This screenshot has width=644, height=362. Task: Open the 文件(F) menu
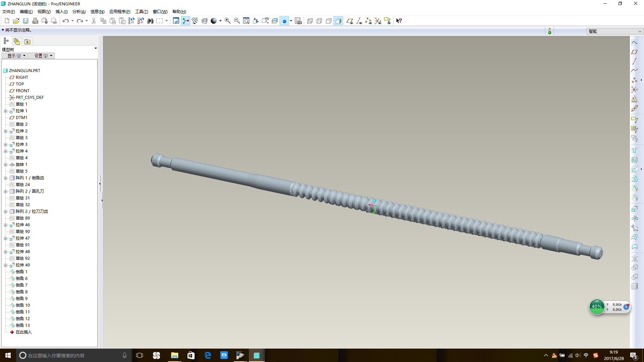[8, 12]
